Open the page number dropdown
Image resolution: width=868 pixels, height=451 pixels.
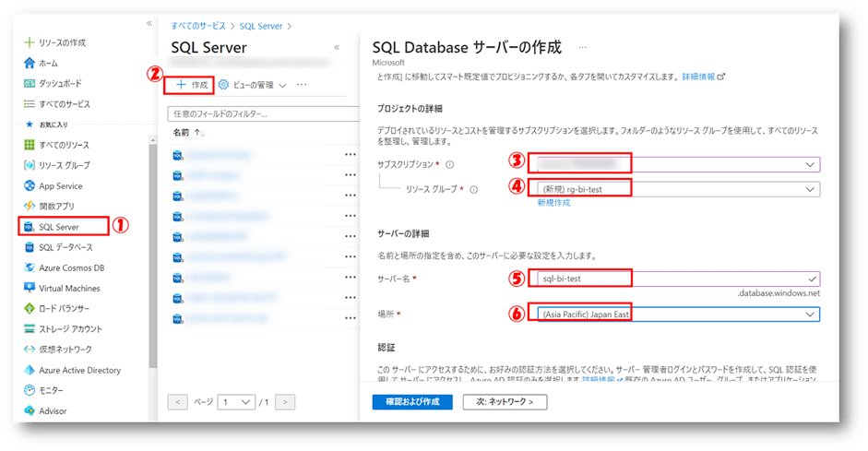(236, 402)
